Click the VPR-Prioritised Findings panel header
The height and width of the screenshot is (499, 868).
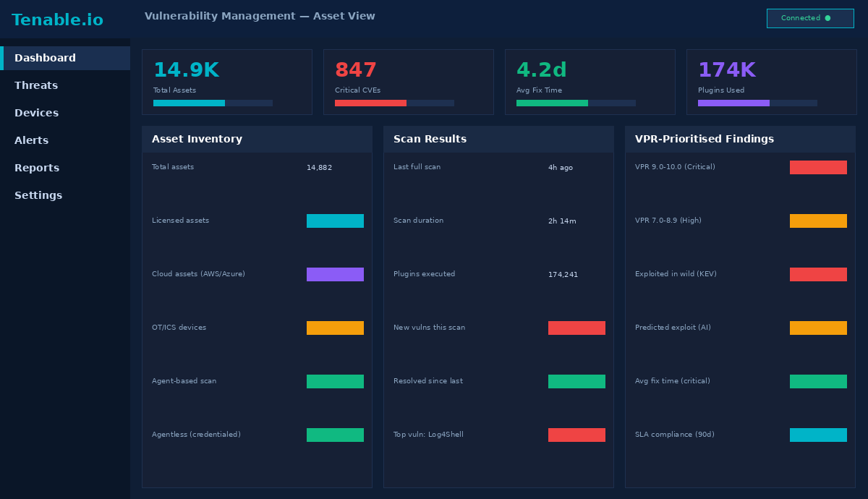tap(740, 139)
